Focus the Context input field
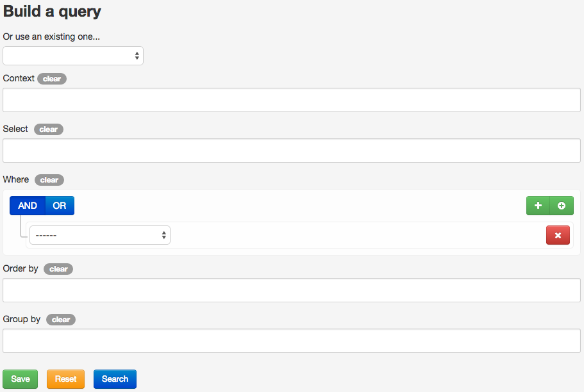 (292, 100)
